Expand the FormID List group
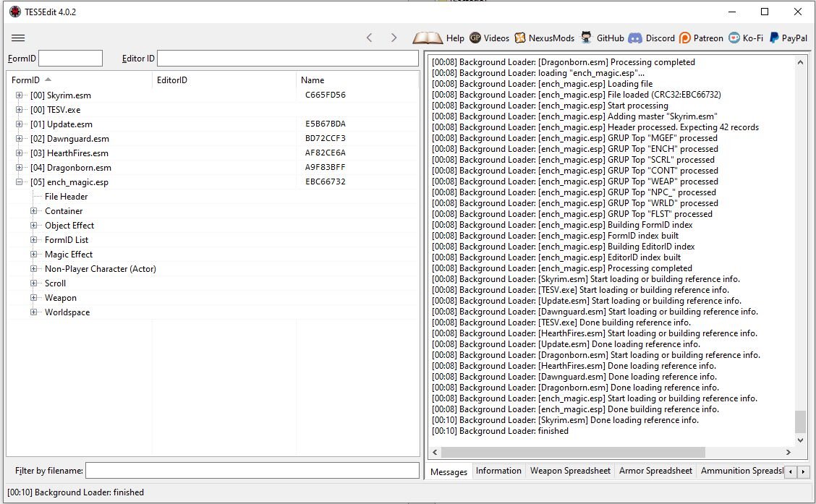 coord(34,240)
